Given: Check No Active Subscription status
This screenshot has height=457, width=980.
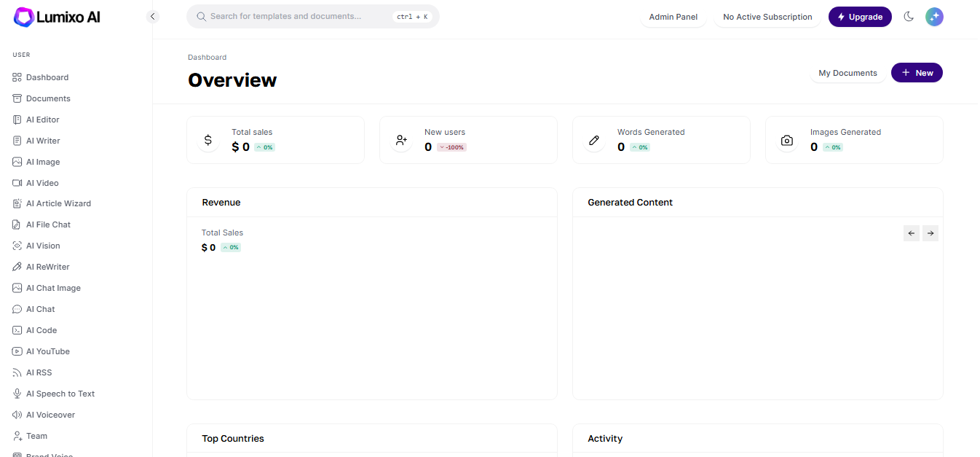Looking at the screenshot, I should [x=767, y=16].
